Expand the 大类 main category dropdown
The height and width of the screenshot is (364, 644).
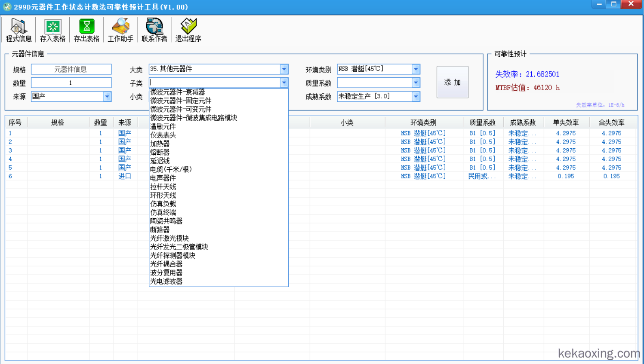click(284, 69)
